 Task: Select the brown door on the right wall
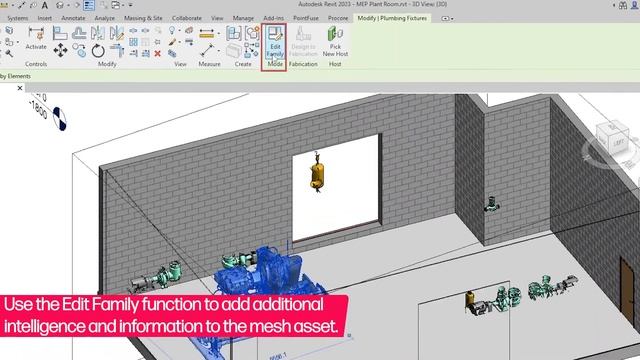(x=627, y=291)
